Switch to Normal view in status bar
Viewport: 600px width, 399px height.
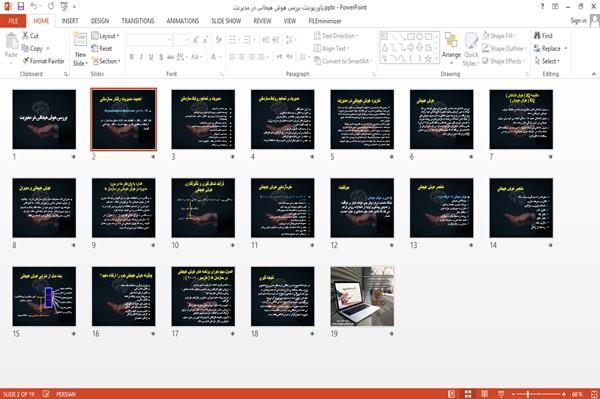(x=452, y=394)
